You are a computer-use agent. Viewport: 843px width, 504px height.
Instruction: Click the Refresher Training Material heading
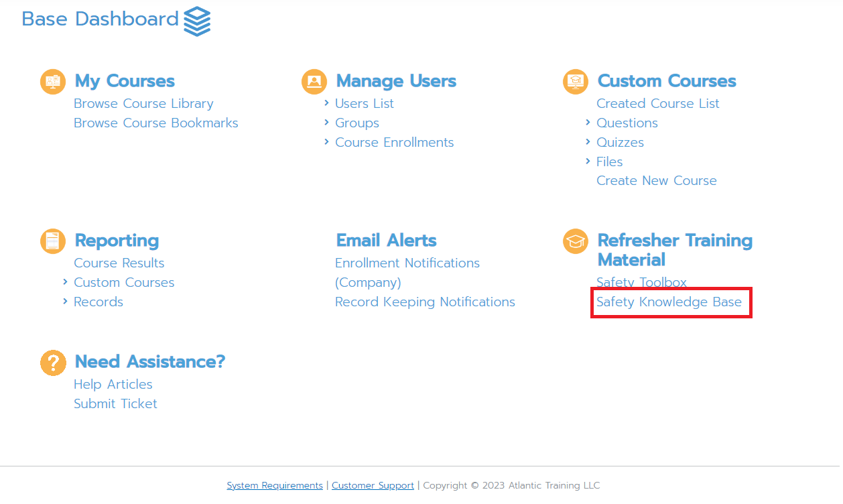(675, 250)
